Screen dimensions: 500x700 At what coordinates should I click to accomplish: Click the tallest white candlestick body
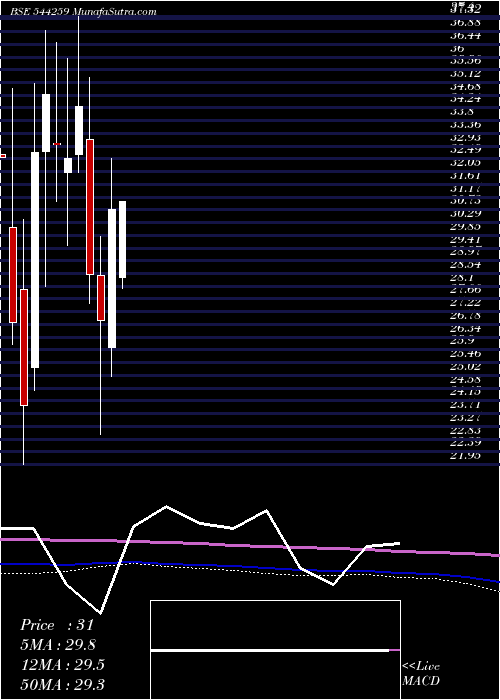35,260
